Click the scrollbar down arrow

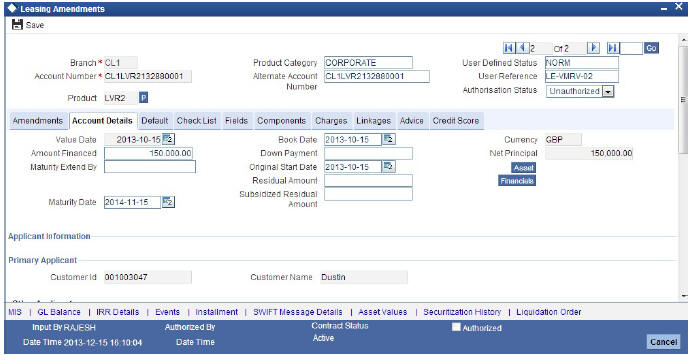click(683, 296)
